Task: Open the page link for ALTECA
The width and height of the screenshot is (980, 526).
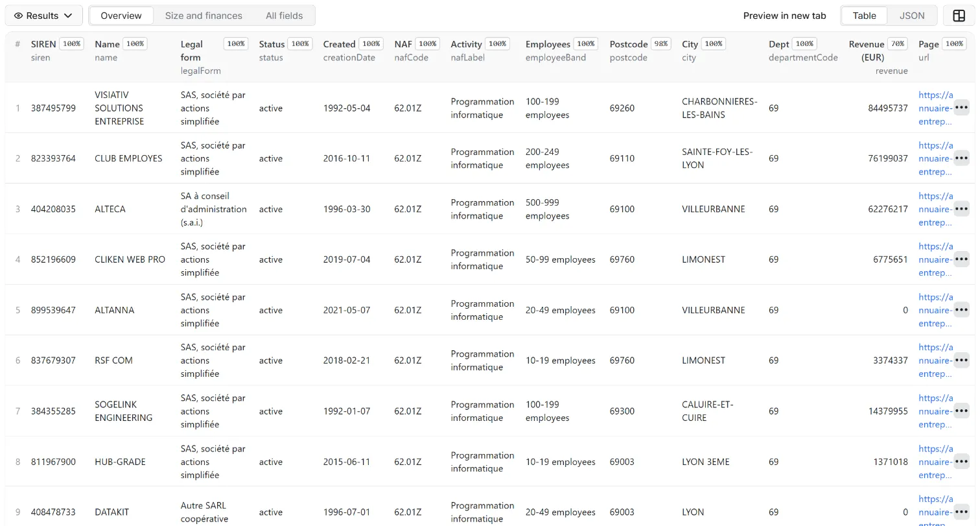Action: pyautogui.click(x=935, y=209)
